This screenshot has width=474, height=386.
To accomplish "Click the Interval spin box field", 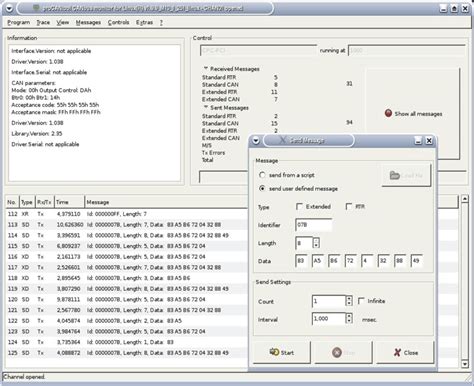I will click(329, 319).
